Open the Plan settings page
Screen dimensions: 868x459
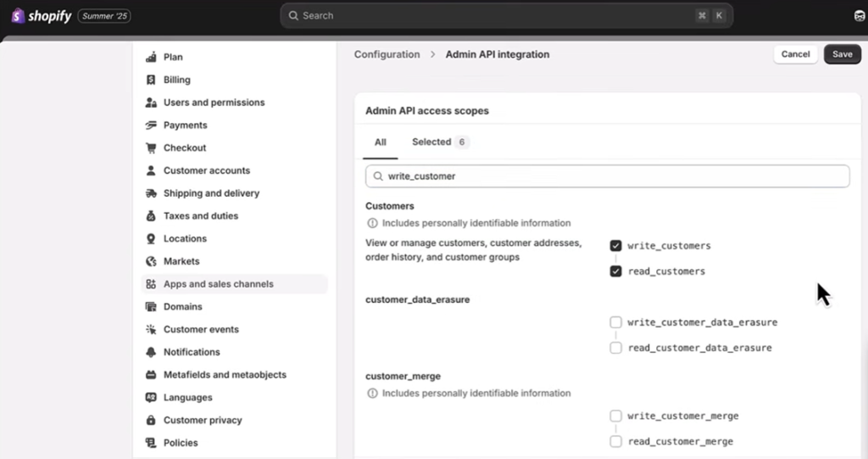coord(173,57)
